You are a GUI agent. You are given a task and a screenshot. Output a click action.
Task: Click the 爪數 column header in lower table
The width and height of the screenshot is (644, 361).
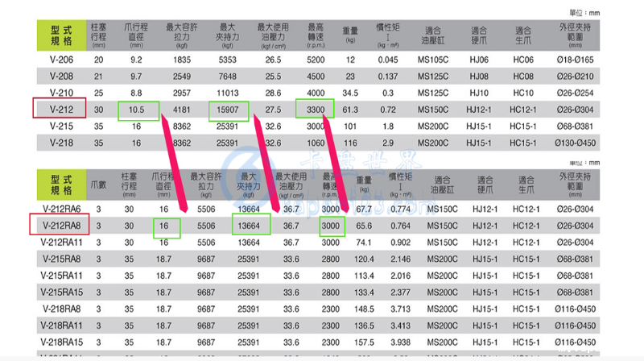pyautogui.click(x=100, y=185)
